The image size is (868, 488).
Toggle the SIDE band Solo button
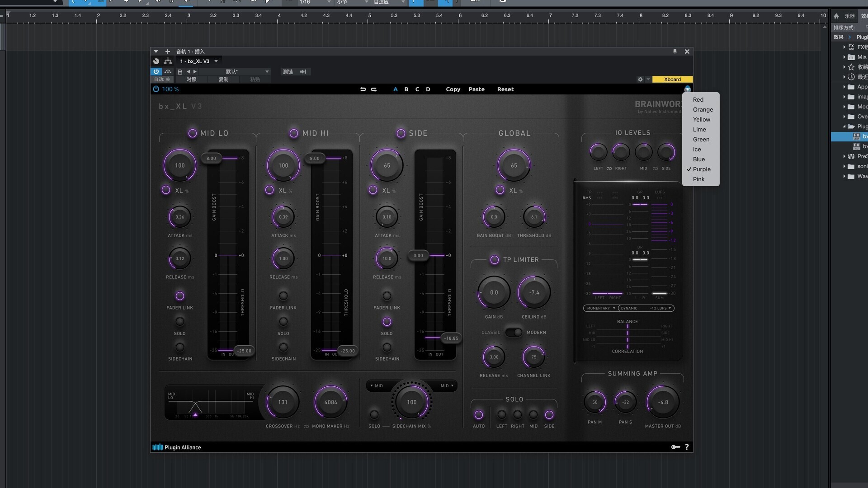387,322
